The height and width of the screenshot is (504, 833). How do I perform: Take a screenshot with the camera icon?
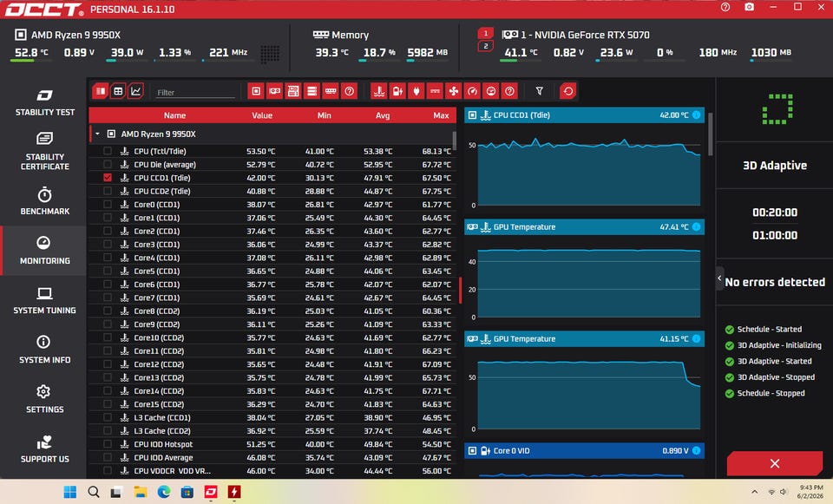(x=749, y=8)
